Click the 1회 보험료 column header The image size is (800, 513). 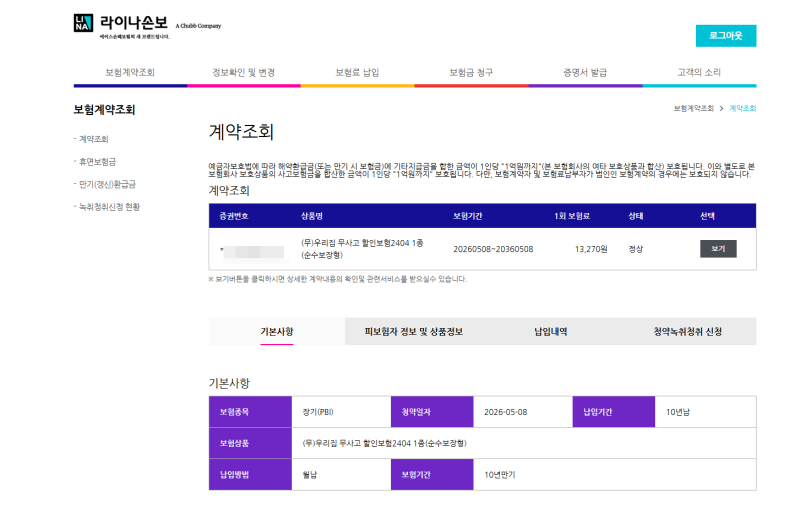click(x=572, y=216)
